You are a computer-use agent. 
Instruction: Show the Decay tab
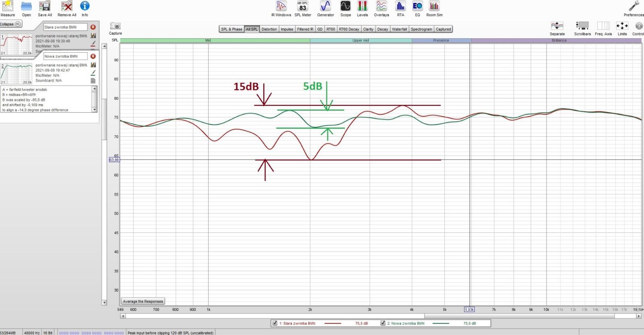tap(383, 29)
